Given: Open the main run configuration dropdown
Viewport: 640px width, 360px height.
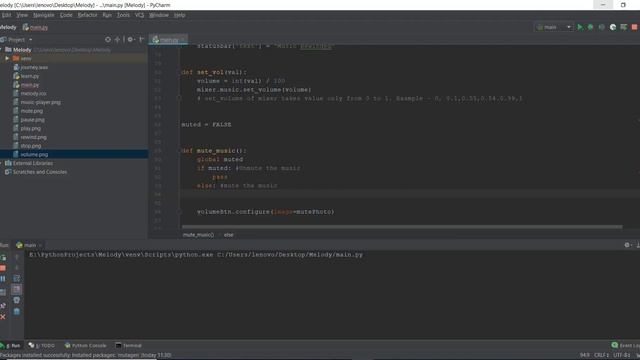Looking at the screenshot, I should pyautogui.click(x=553, y=27).
